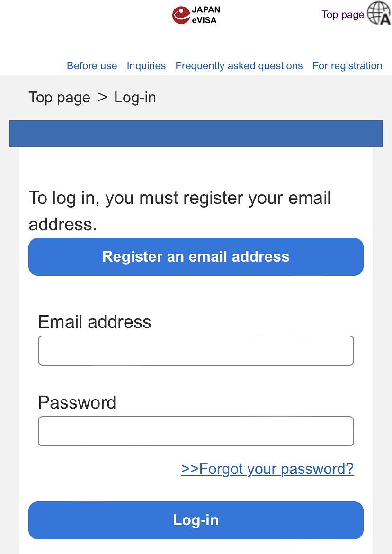Click the Log-in breadcrumb item
The width and height of the screenshot is (392, 554).
pyautogui.click(x=135, y=98)
